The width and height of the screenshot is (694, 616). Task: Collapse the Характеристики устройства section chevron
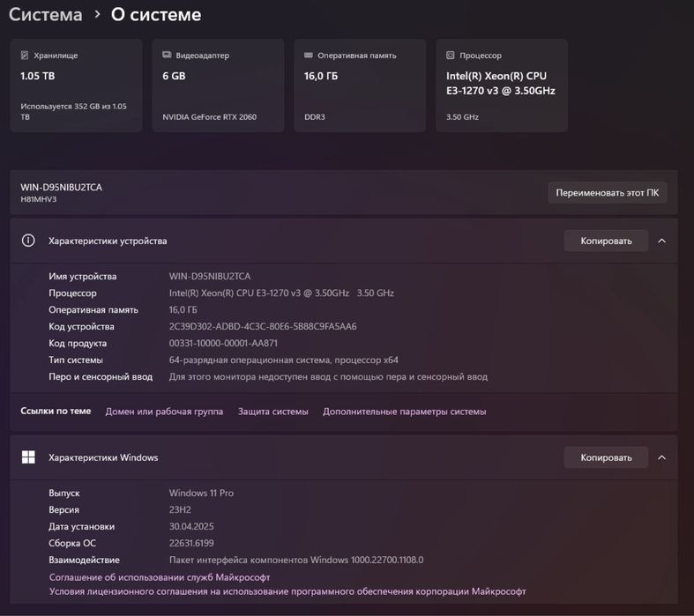661,241
